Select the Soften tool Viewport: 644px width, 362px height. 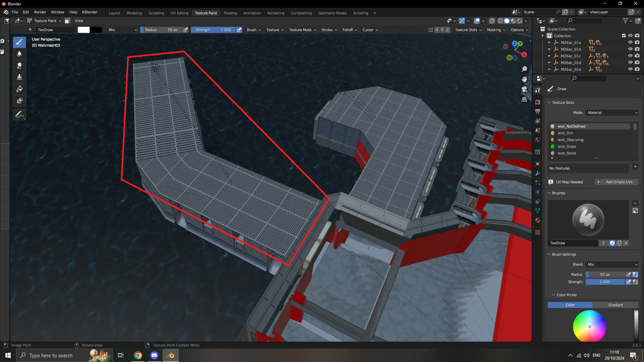[x=19, y=54]
